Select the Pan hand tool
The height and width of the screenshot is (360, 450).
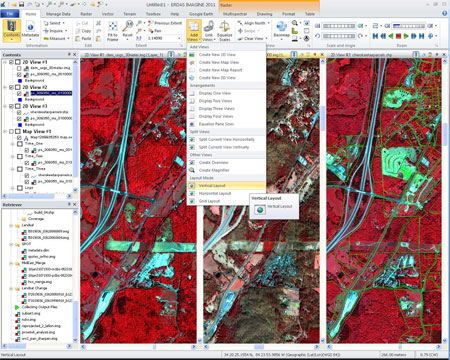pyautogui.click(x=154, y=31)
